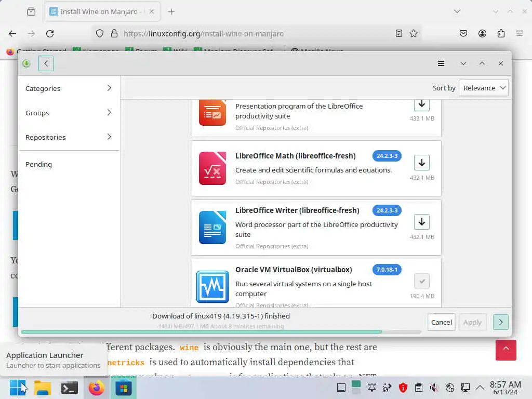Select the LibreOffice Math (libreoffice-fresh) title
This screenshot has width=532, height=399.
[x=296, y=156]
